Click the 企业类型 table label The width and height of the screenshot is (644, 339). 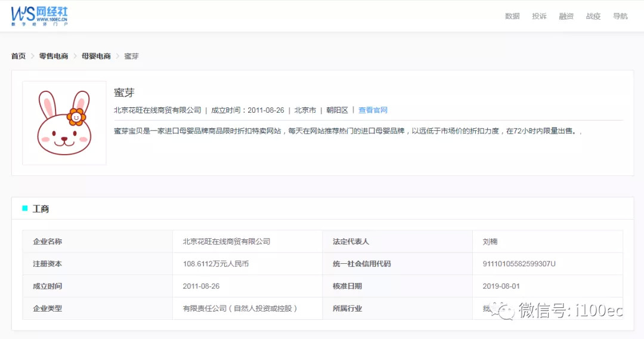click(47, 308)
